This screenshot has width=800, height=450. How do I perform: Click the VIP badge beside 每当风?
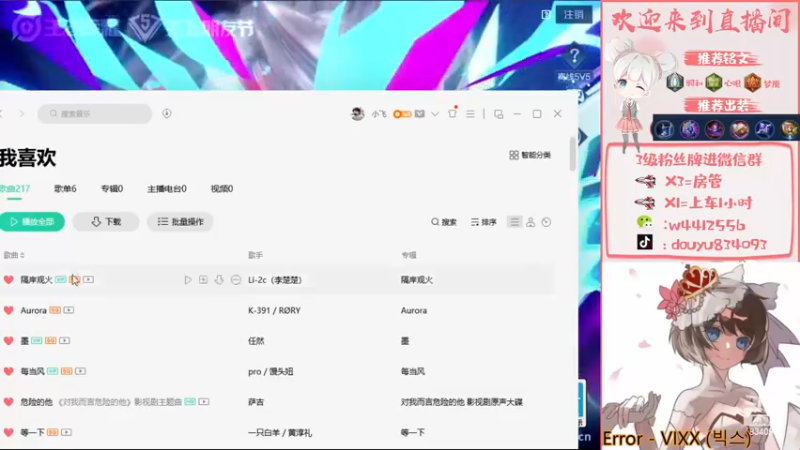click(53, 371)
